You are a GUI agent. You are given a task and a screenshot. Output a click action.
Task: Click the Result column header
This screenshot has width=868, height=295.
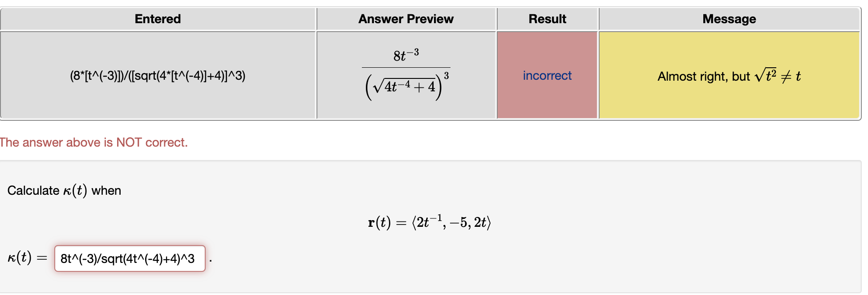tap(547, 19)
